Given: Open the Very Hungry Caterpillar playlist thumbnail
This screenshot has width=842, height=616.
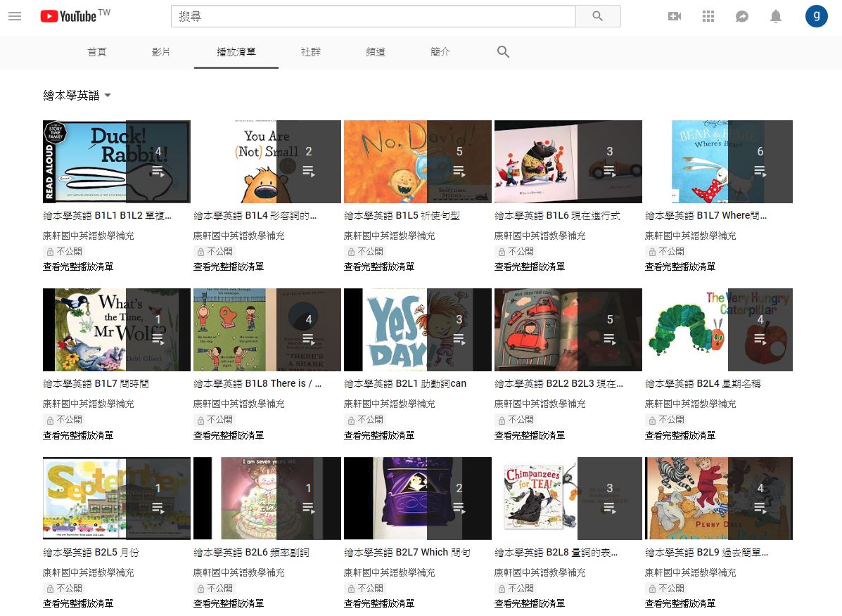Looking at the screenshot, I should 718,330.
